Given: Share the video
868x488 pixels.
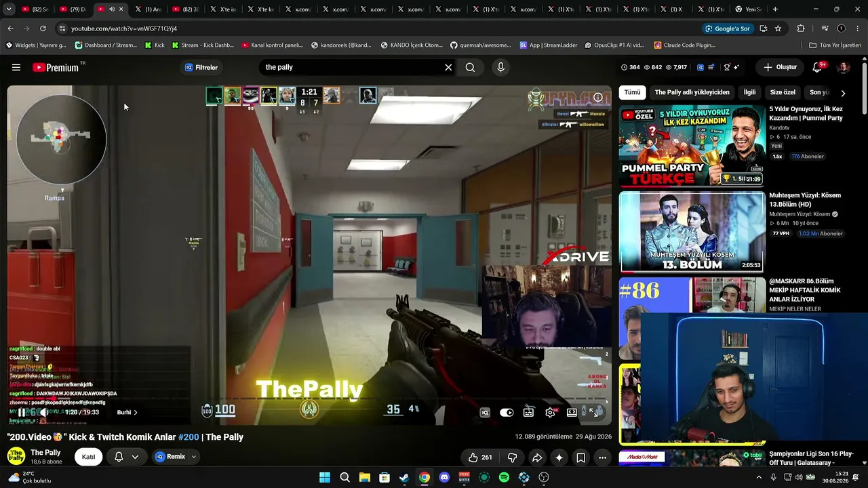Looking at the screenshot, I should click(x=537, y=457).
